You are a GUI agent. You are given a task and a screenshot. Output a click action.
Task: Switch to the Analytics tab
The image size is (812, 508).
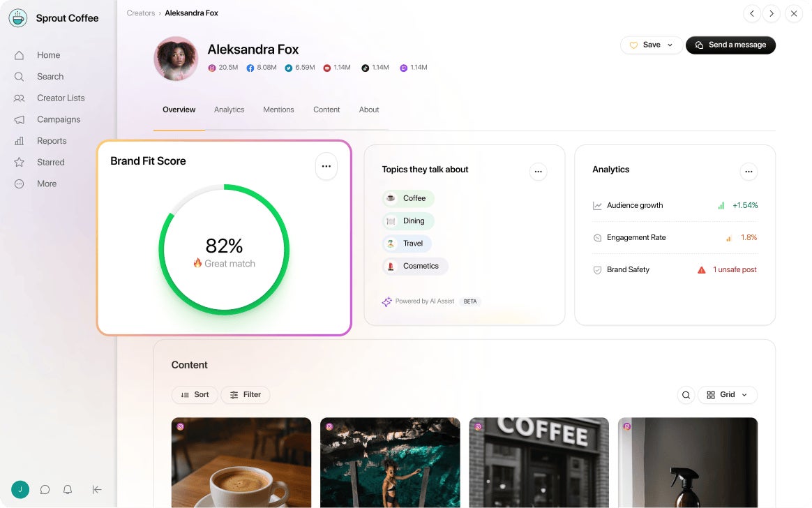pos(229,110)
